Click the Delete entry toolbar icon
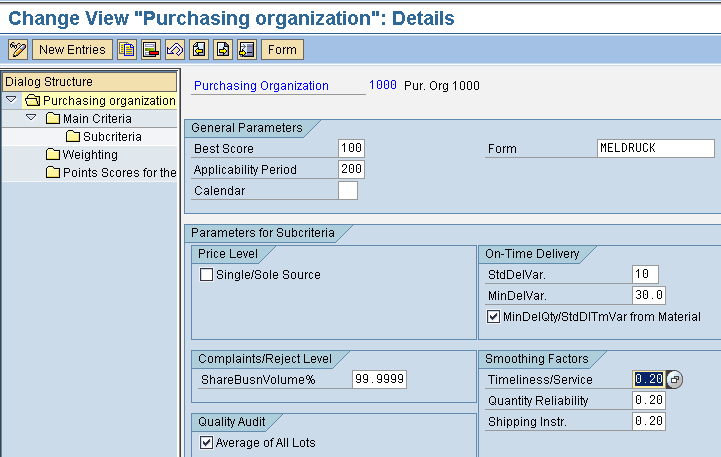Image resolution: width=721 pixels, height=457 pixels. click(151, 49)
